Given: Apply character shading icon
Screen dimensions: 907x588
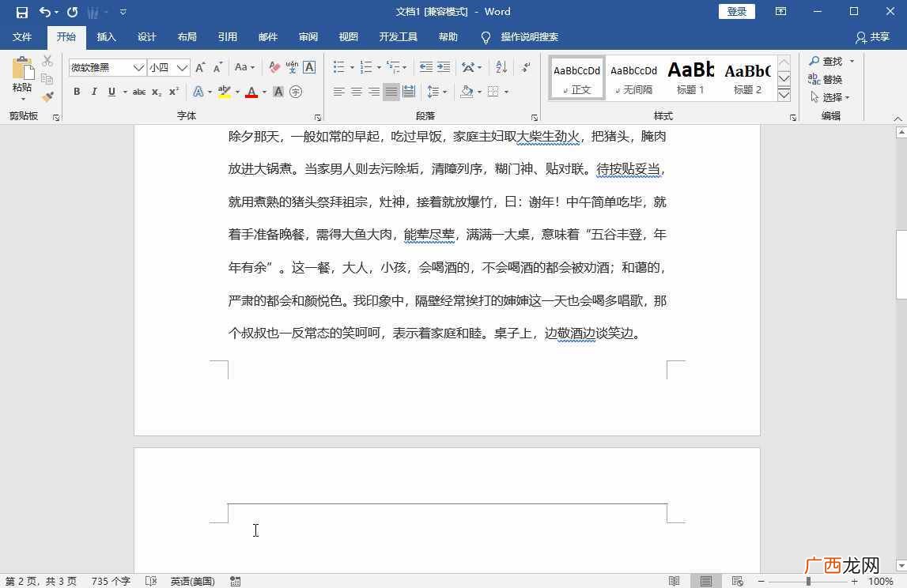Looking at the screenshot, I should point(278,92).
